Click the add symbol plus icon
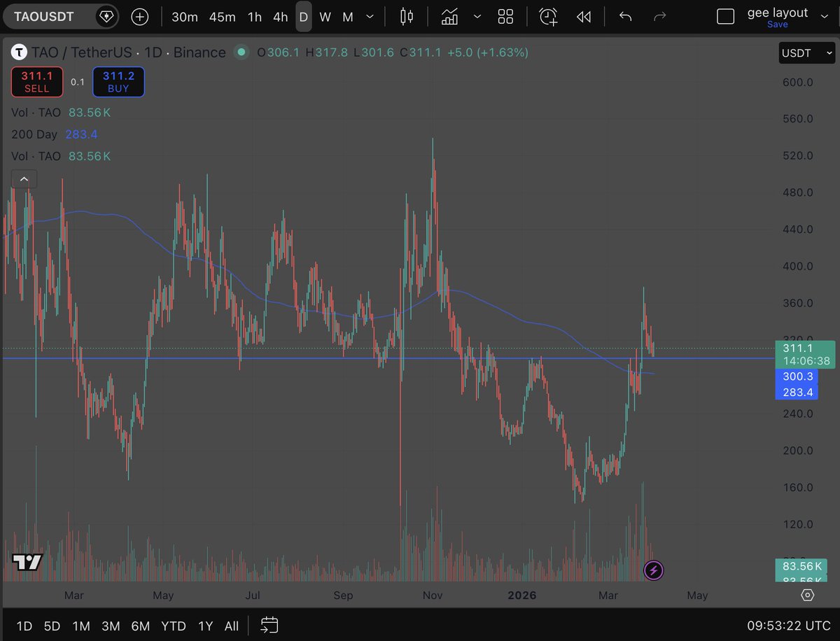Viewport: 840px width, 641px height. pos(140,17)
